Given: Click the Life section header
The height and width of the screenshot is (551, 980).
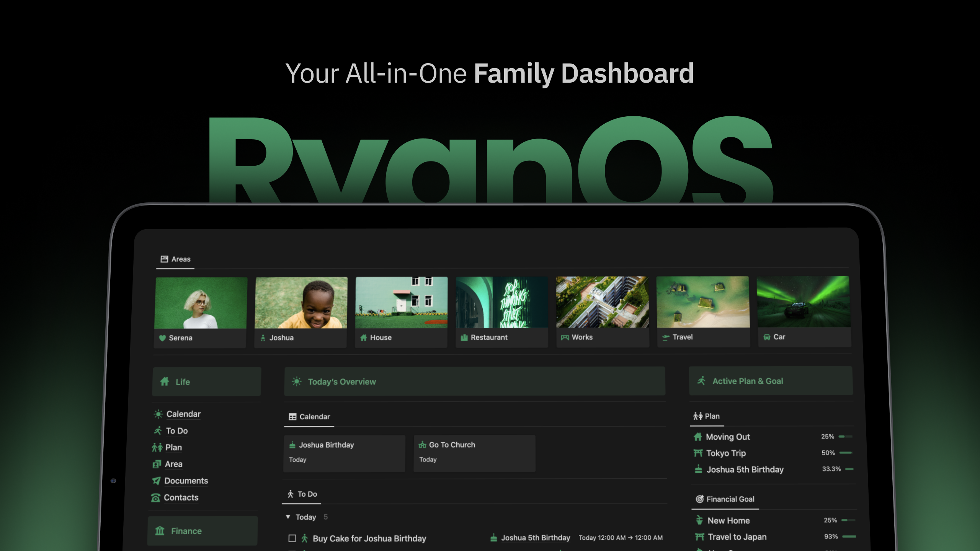Looking at the screenshot, I should click(x=207, y=381).
